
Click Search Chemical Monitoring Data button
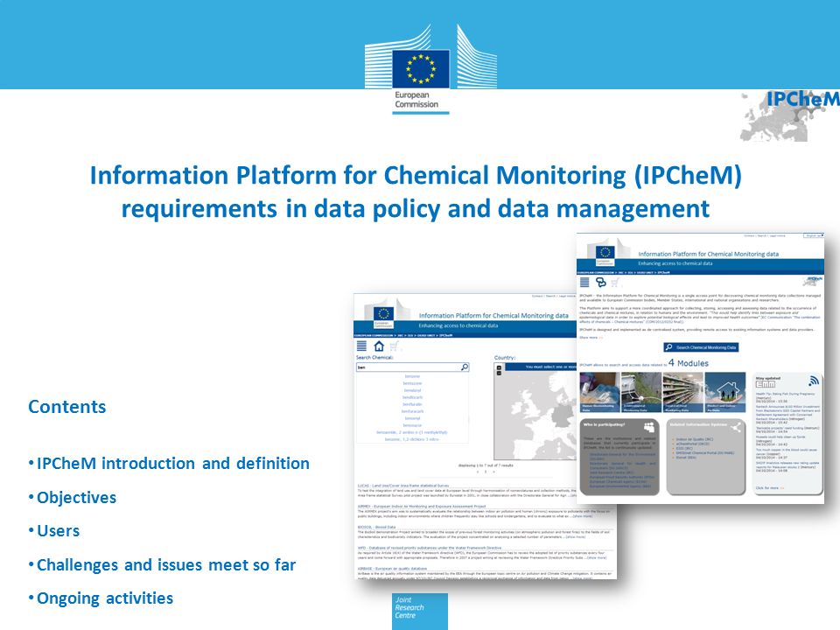701,347
